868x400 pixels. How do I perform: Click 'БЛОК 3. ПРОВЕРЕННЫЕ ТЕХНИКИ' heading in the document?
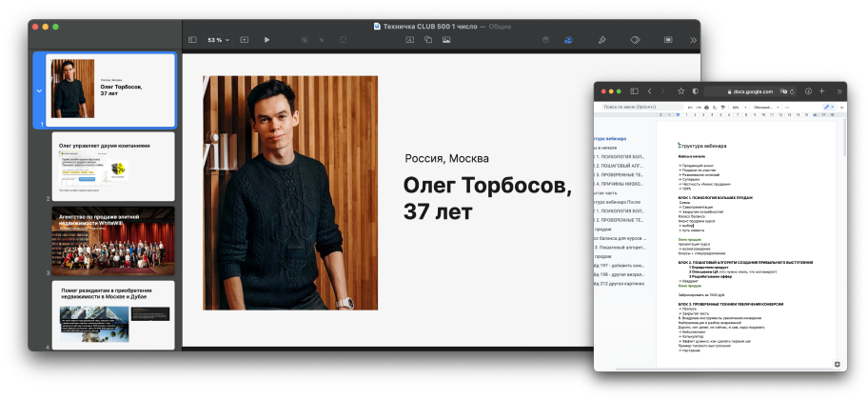(731, 304)
